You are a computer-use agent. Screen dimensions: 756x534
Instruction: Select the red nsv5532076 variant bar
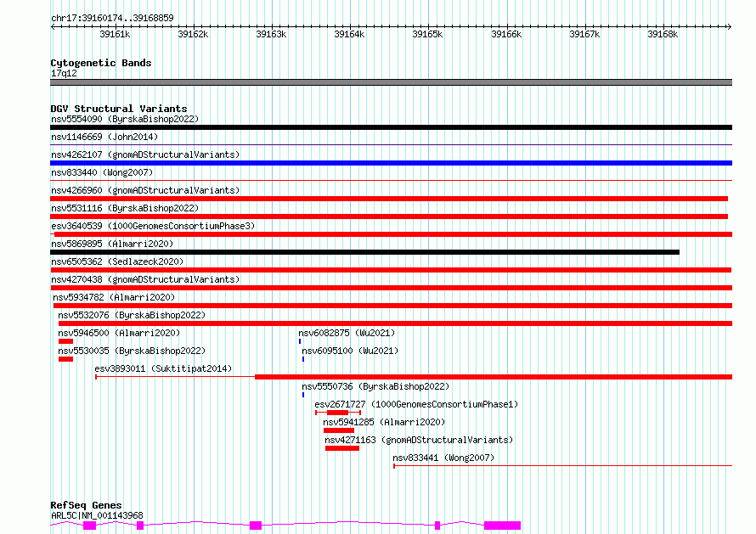coord(395,323)
